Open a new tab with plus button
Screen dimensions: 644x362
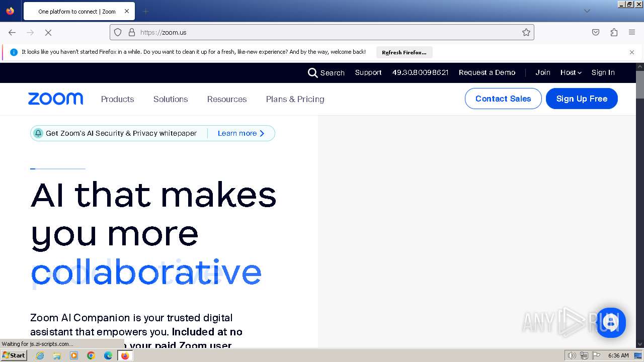[x=145, y=11]
